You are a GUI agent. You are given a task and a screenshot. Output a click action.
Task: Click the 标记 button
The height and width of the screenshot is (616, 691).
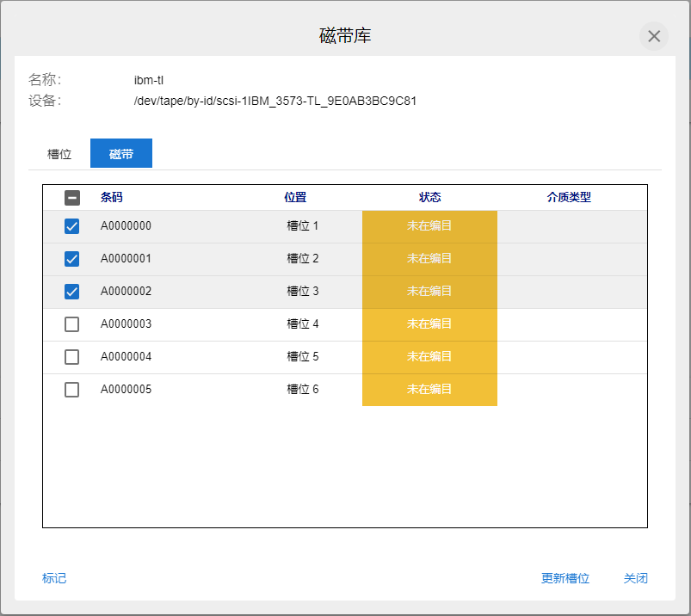54,578
